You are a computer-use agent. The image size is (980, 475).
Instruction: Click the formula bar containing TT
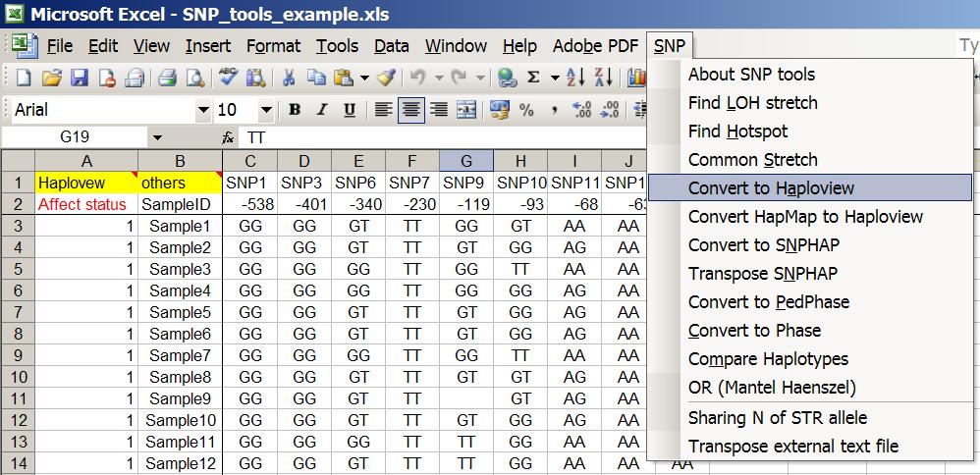pos(444,137)
